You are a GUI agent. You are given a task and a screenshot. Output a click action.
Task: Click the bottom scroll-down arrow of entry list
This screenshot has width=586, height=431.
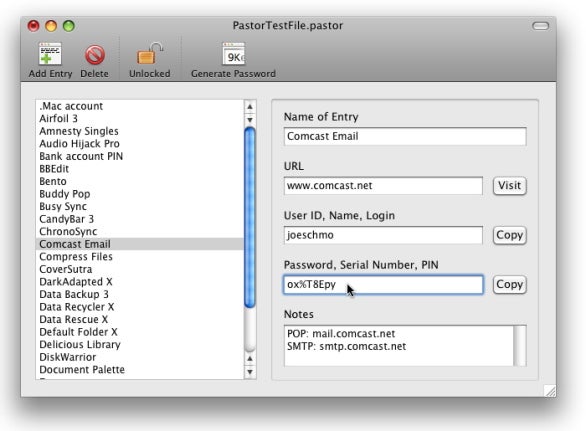(250, 372)
